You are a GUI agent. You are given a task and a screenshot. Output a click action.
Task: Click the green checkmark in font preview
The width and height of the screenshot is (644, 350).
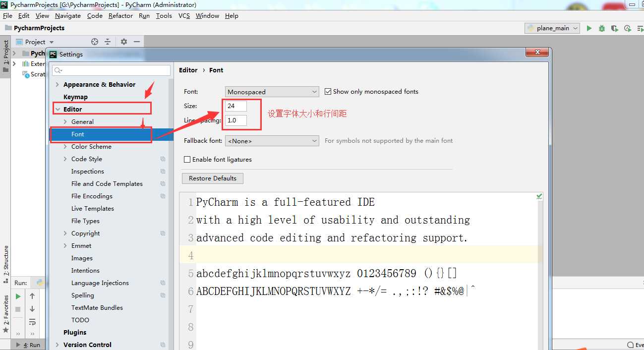point(539,197)
